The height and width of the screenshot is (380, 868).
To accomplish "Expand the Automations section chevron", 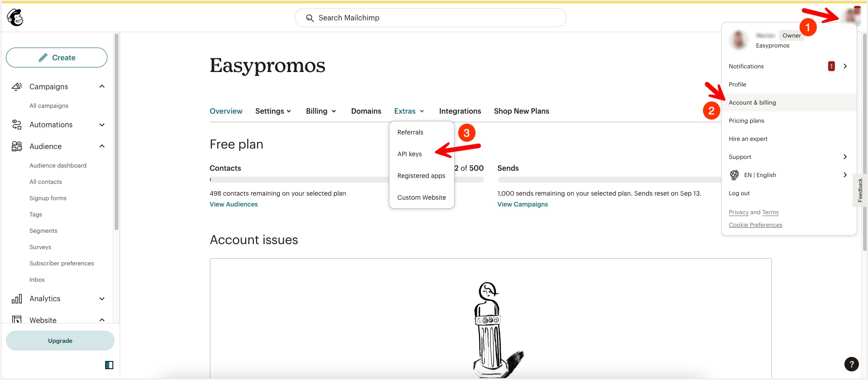I will pyautogui.click(x=102, y=125).
